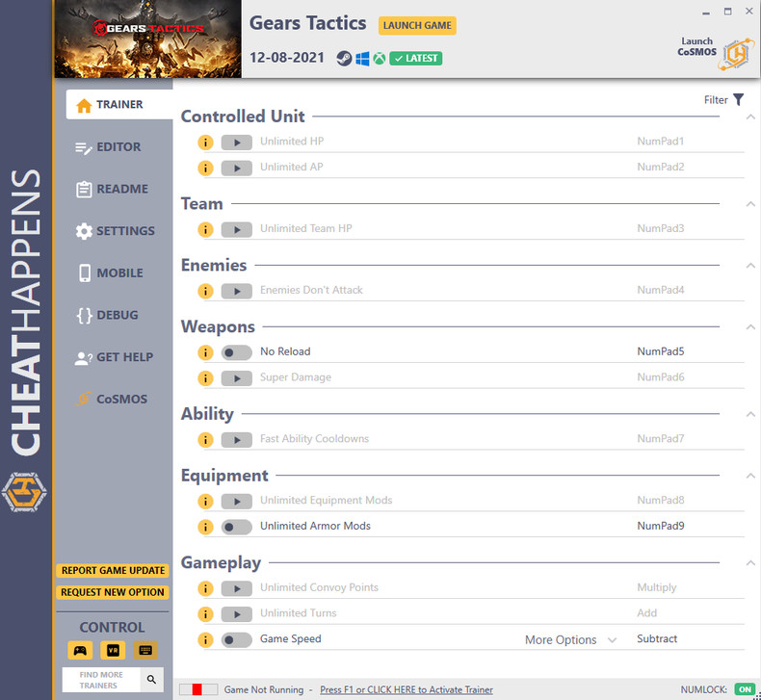Activate Enemies Don't Attack play button

(x=236, y=291)
